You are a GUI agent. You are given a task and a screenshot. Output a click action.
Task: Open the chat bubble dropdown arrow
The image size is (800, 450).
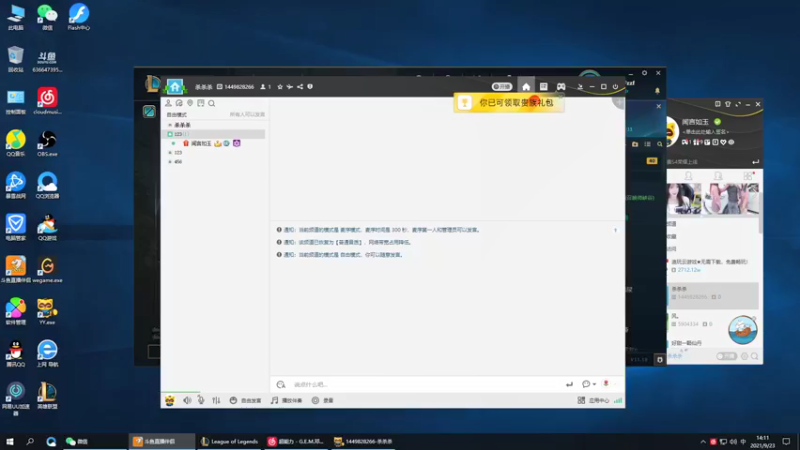[x=594, y=384]
